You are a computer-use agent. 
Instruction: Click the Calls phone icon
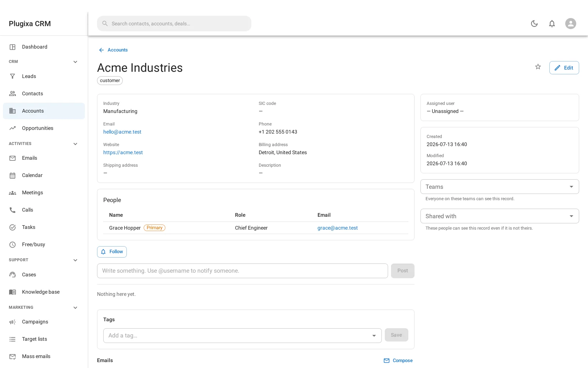point(12,210)
